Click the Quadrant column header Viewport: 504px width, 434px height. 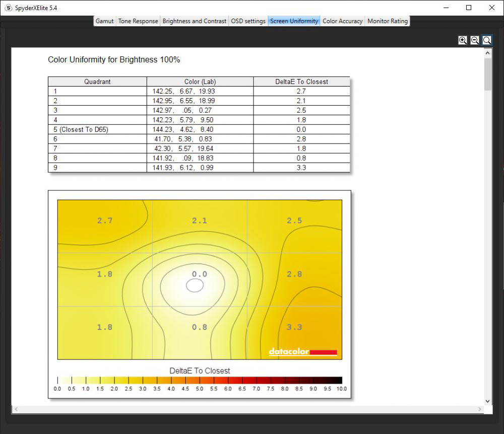click(97, 82)
